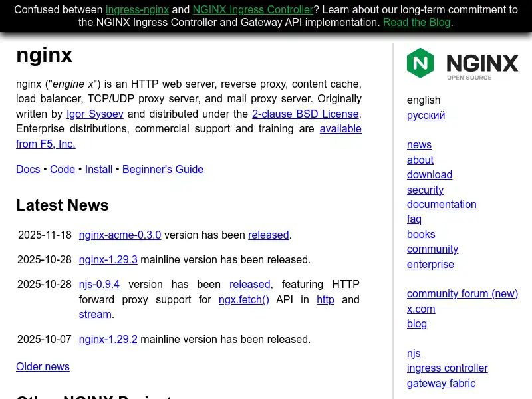Go to the security page
Viewport: 532px width, 399px height.
click(x=425, y=190)
